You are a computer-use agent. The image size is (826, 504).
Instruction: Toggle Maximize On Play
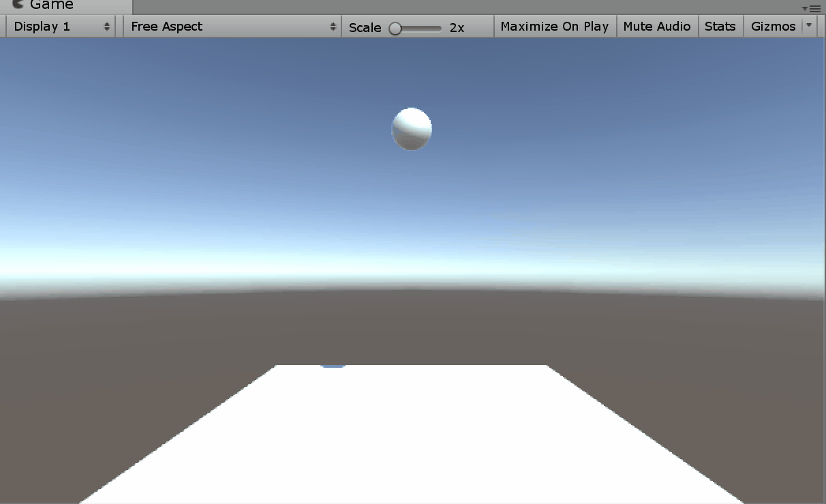pos(554,27)
